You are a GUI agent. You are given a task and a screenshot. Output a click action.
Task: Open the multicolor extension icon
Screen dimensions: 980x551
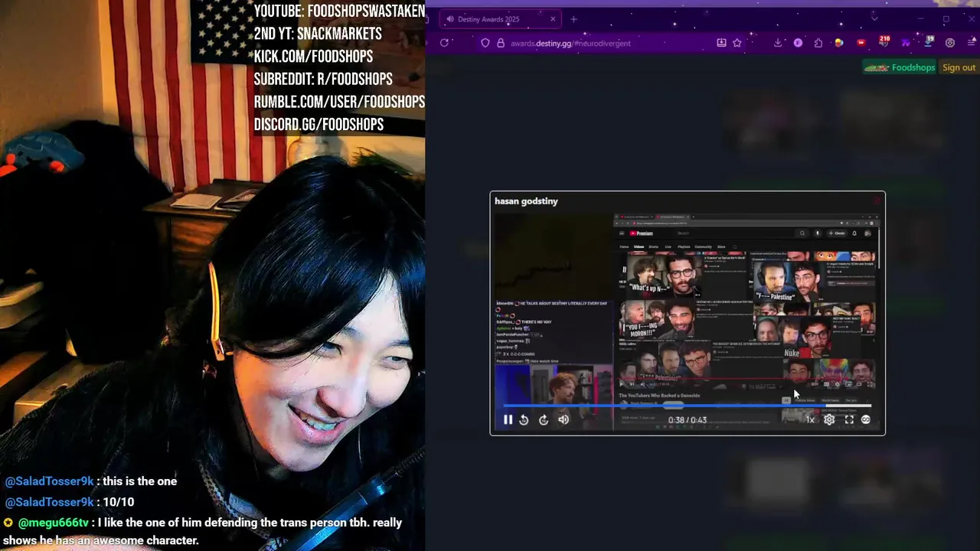coord(839,43)
